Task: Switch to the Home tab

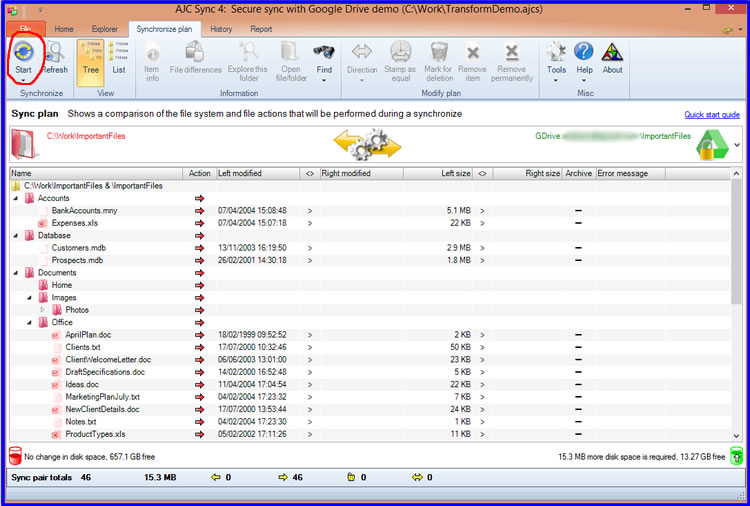Action: pos(64,29)
